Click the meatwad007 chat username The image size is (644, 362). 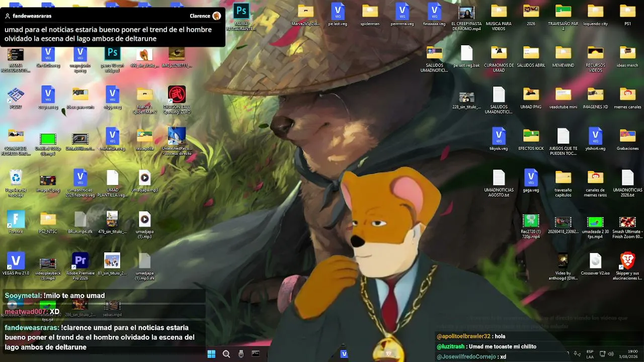(x=26, y=312)
